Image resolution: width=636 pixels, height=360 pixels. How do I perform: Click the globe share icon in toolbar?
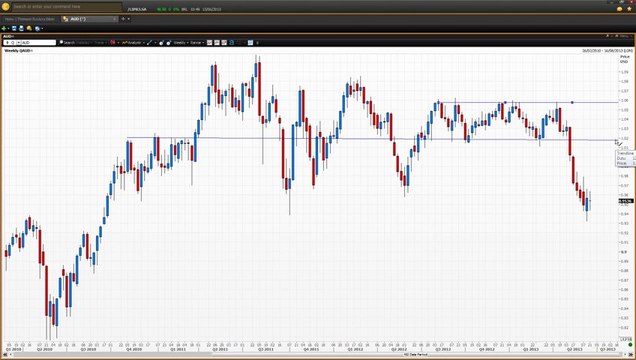pos(37,28)
